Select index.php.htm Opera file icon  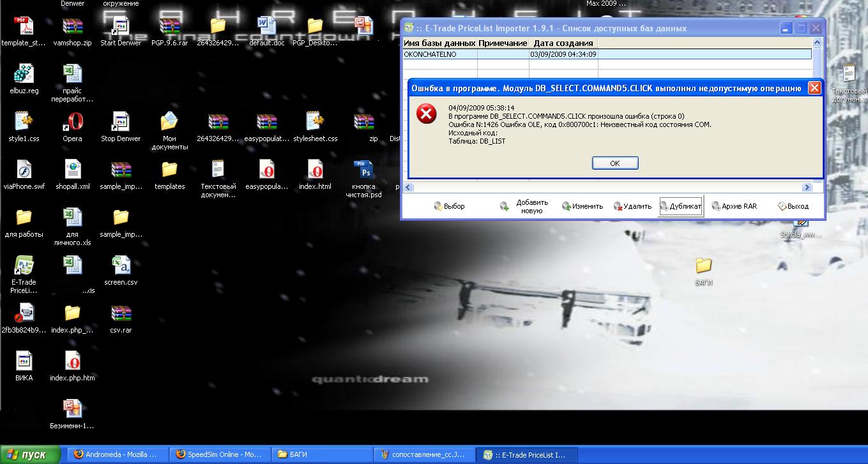(72, 367)
